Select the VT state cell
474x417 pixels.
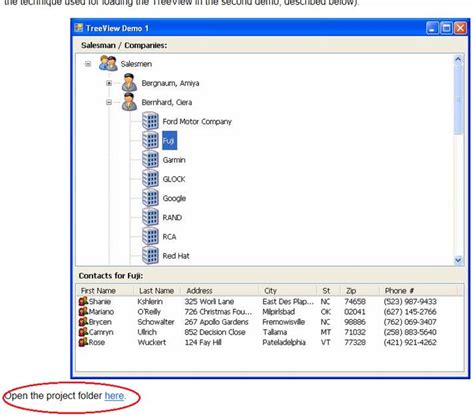click(x=325, y=342)
